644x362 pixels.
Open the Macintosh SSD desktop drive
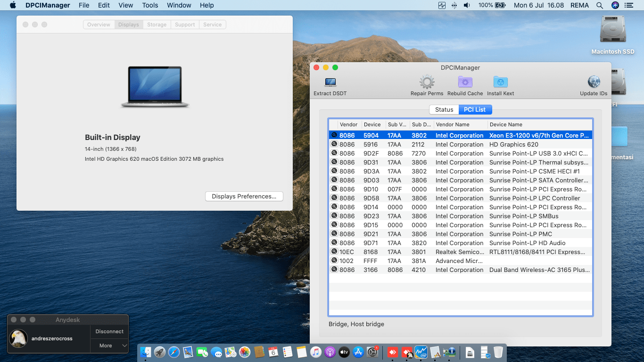(612, 29)
